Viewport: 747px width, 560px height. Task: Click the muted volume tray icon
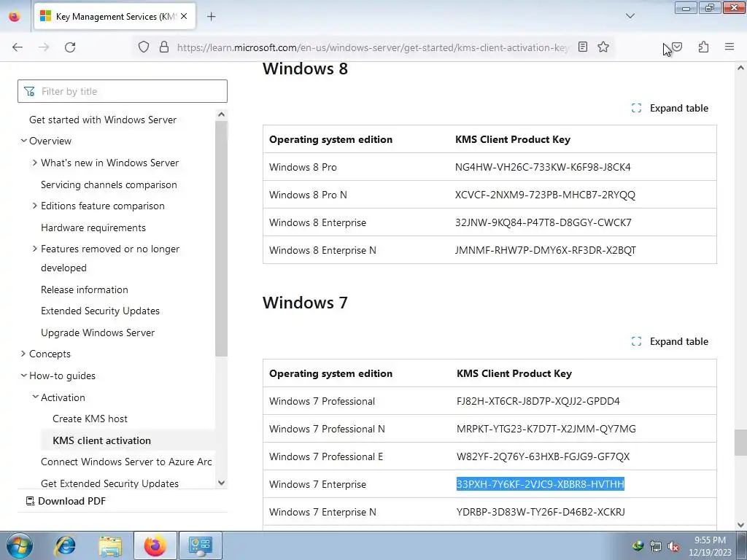click(673, 547)
